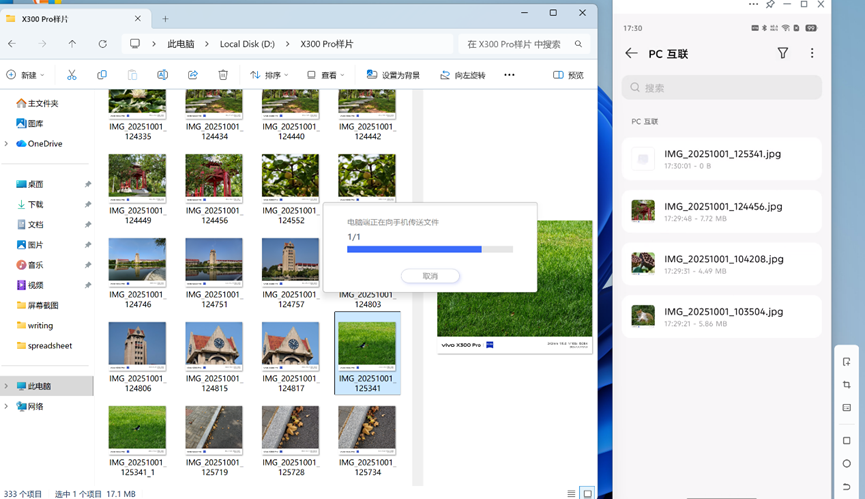Click the share icon in Explorer toolbar

pos(193,75)
